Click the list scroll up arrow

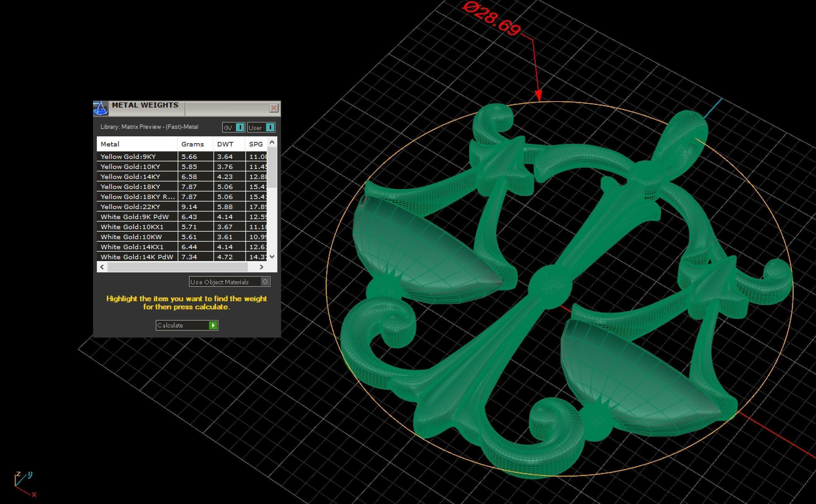pyautogui.click(x=272, y=142)
